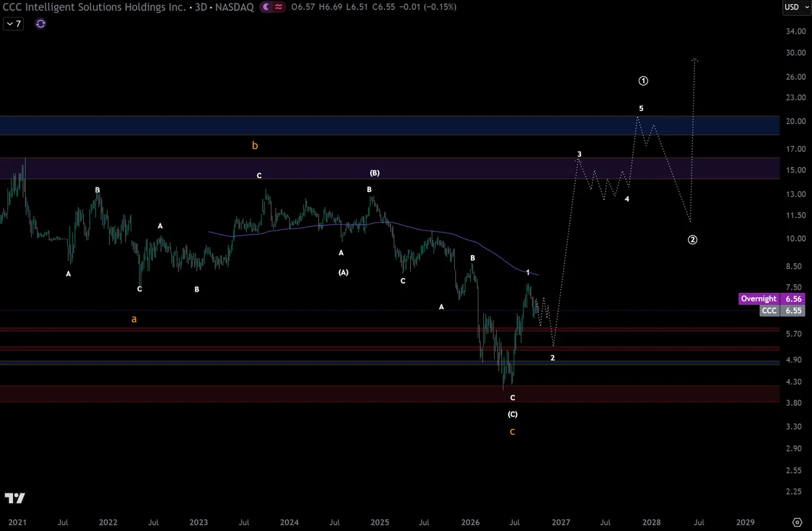Select the circled 2 wave label

pos(693,239)
